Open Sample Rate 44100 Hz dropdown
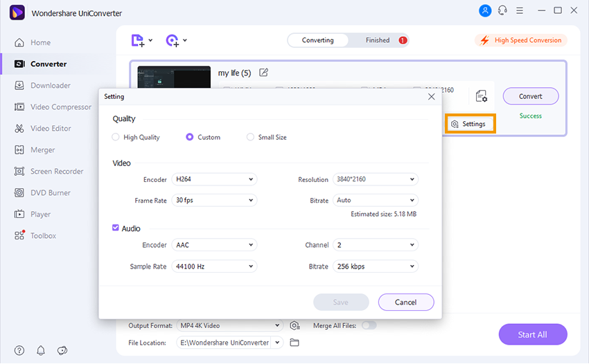Image resolution: width=589 pixels, height=364 pixels. tap(214, 266)
